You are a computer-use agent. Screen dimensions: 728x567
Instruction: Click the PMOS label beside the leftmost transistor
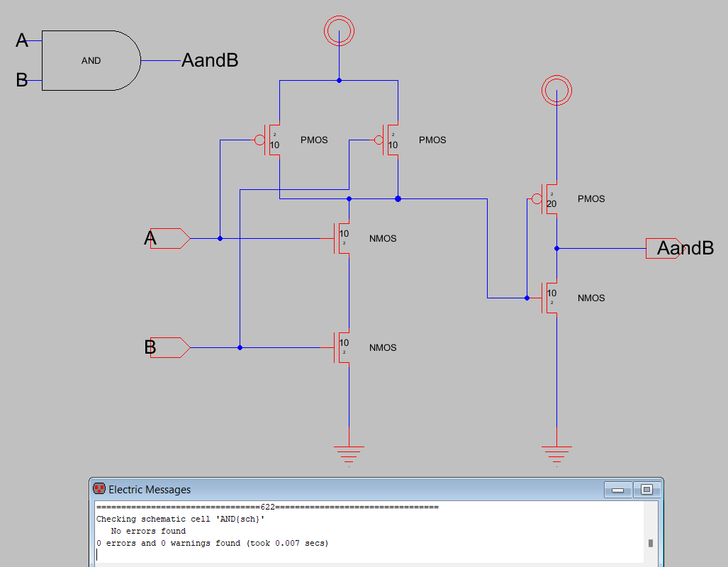314,140
